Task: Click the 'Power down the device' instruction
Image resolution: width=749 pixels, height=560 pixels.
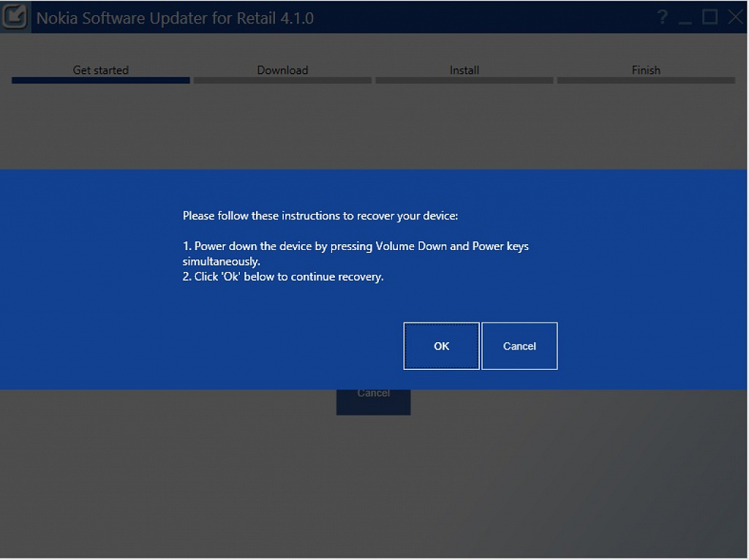Action: (x=355, y=254)
